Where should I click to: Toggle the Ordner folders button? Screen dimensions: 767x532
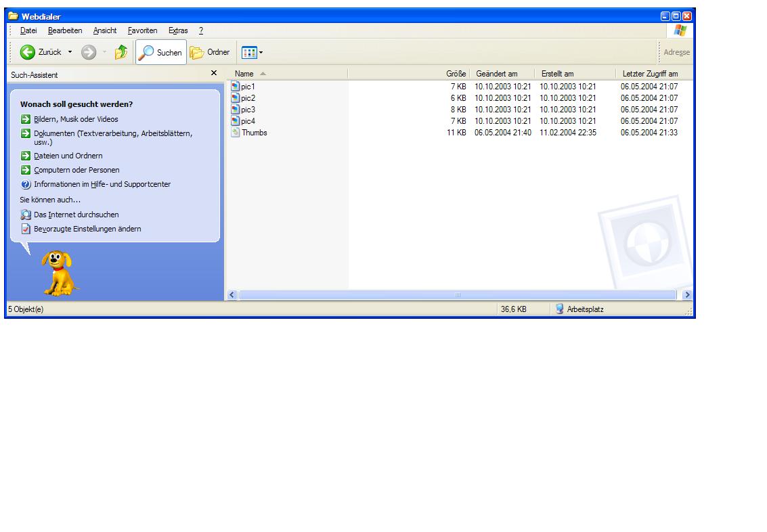point(210,52)
